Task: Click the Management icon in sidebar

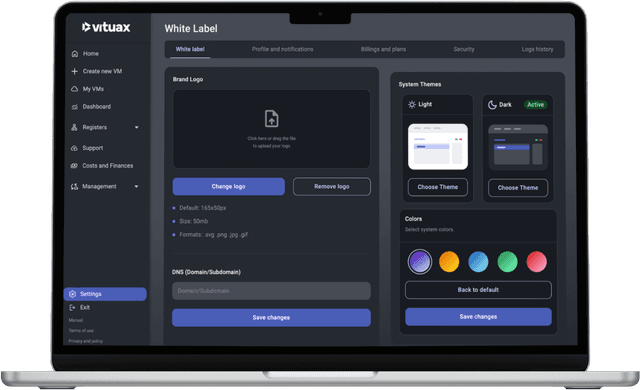Action: 74,186
